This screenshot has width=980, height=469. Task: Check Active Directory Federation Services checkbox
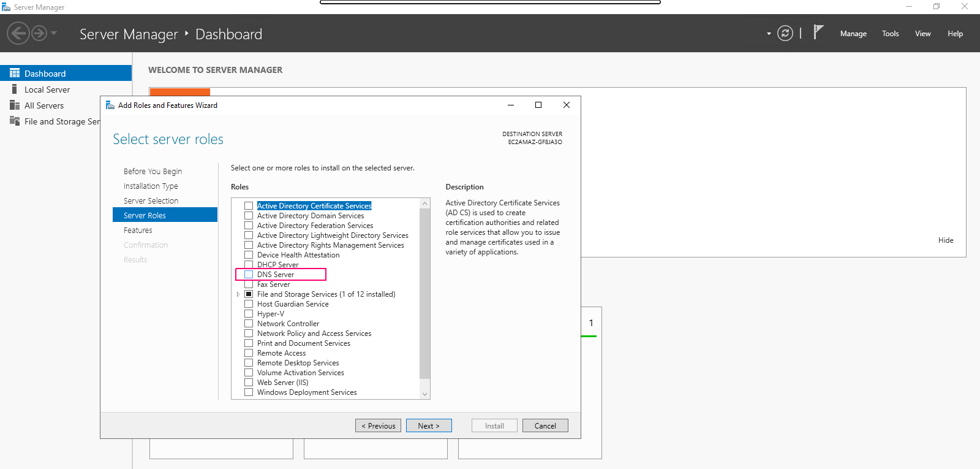(249, 226)
